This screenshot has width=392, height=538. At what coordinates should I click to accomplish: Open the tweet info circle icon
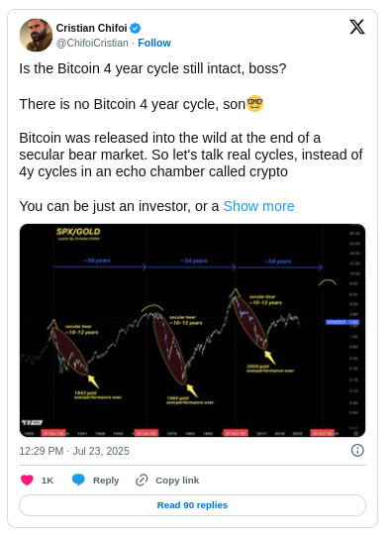[357, 450]
